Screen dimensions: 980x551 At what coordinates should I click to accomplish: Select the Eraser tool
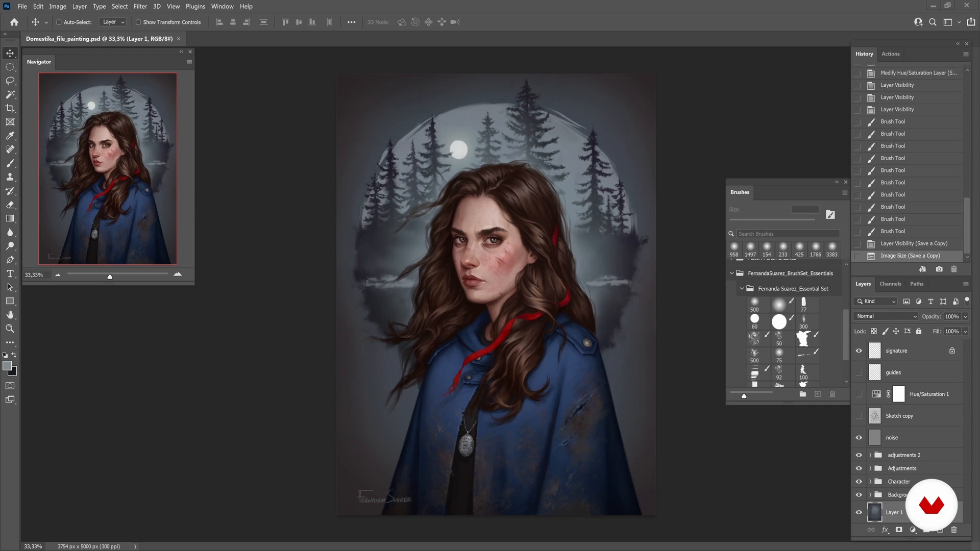10,205
